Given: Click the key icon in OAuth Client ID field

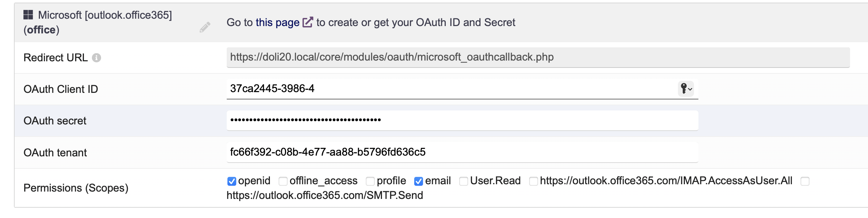Looking at the screenshot, I should click(x=683, y=88).
